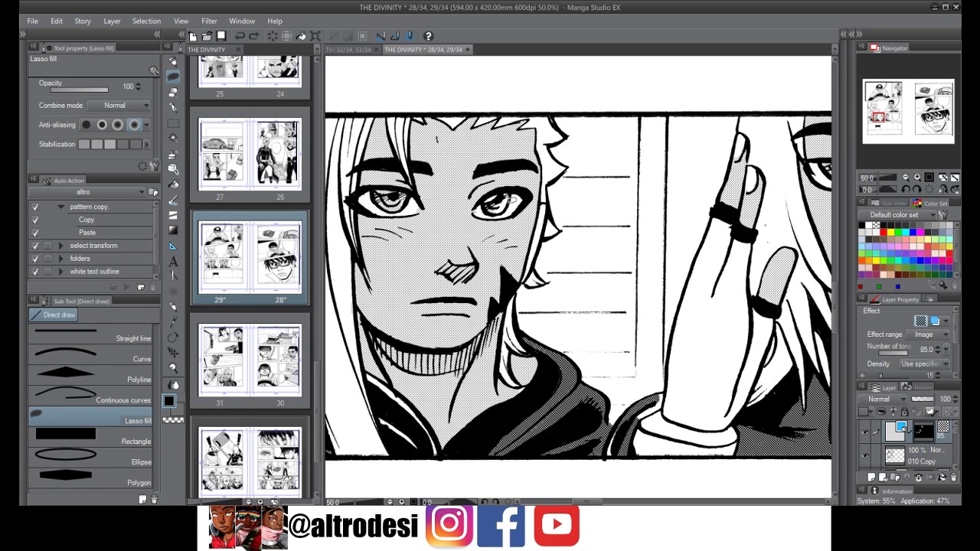Screen dimensions: 980x551
Task: Switch to the '32/34, 33/34' document tab
Action: click(349, 50)
